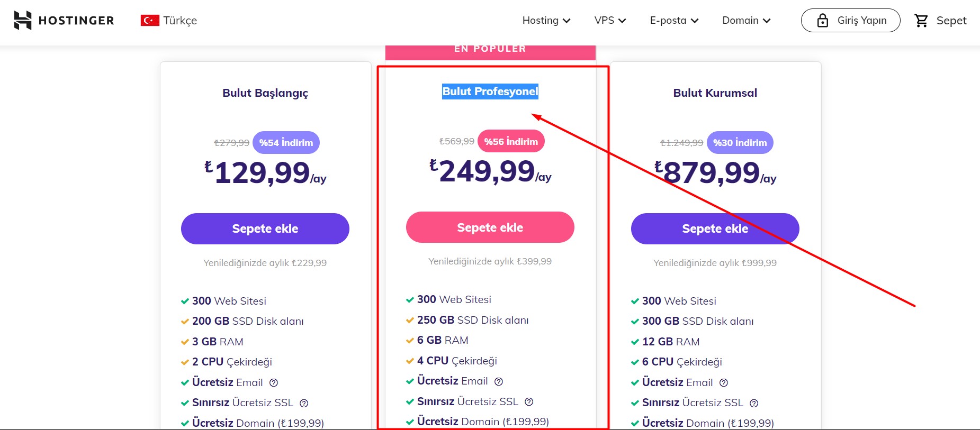Screen dimensions: 980x430
Task: Expand the VPS dropdown menu
Action: click(x=610, y=21)
